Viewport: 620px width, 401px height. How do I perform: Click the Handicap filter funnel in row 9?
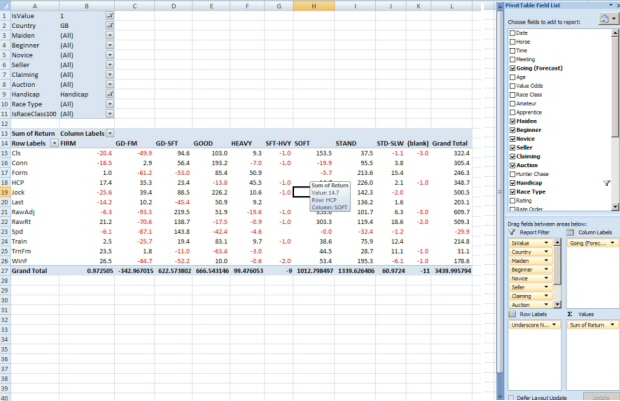[109, 94]
